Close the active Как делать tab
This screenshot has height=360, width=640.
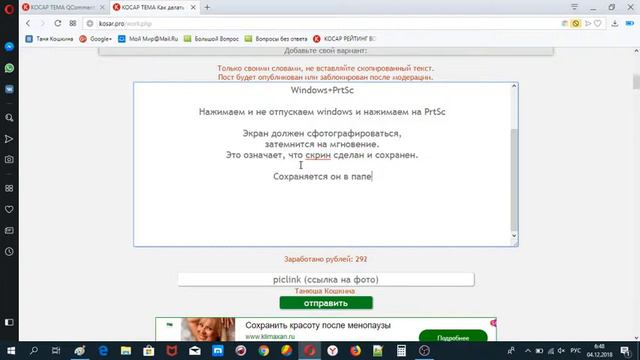pyautogui.click(x=193, y=7)
